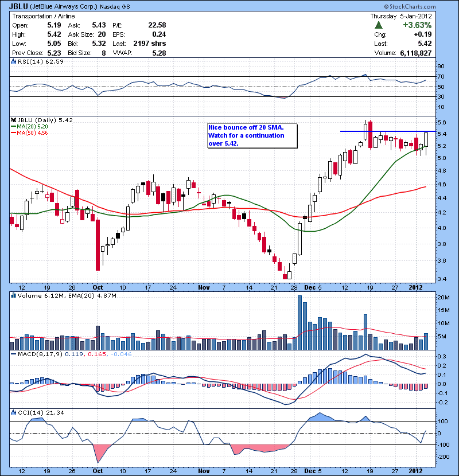Click the VWAP value 5.28
Screen dimensions: 459x476
159,53
